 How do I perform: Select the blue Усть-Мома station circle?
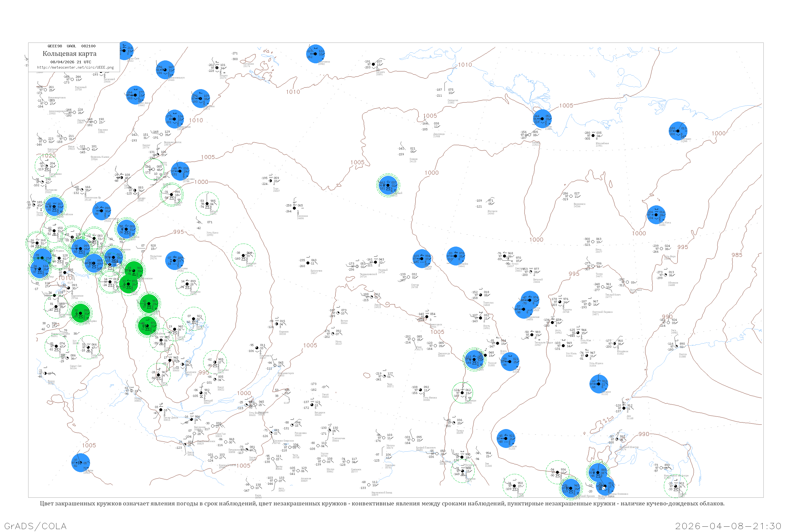pos(656,215)
